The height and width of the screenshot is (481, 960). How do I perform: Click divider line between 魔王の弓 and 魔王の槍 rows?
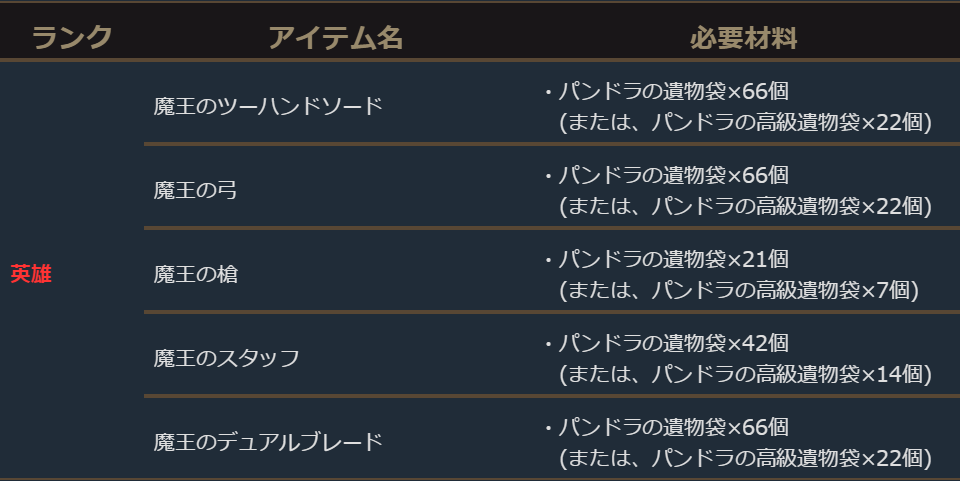pos(550,229)
